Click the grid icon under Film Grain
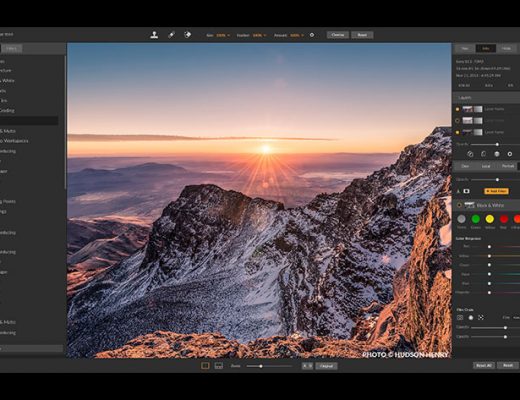520x400 pixels. (x=460, y=318)
